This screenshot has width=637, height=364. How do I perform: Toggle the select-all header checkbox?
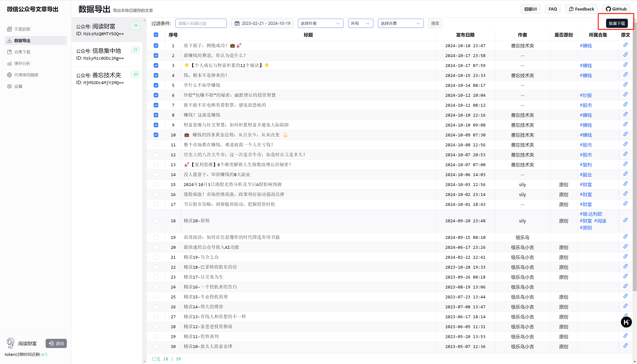click(156, 35)
